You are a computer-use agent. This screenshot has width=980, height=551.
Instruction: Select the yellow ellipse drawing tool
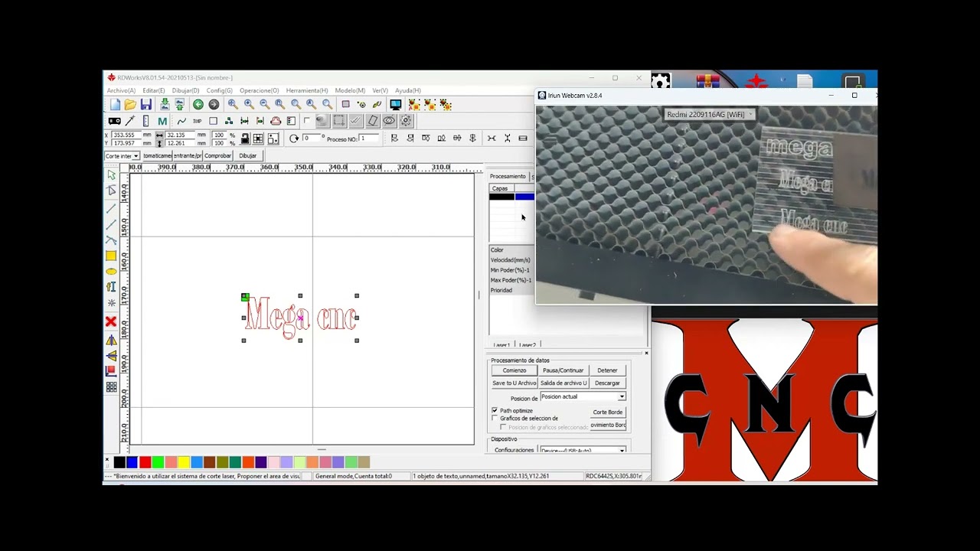(x=111, y=272)
